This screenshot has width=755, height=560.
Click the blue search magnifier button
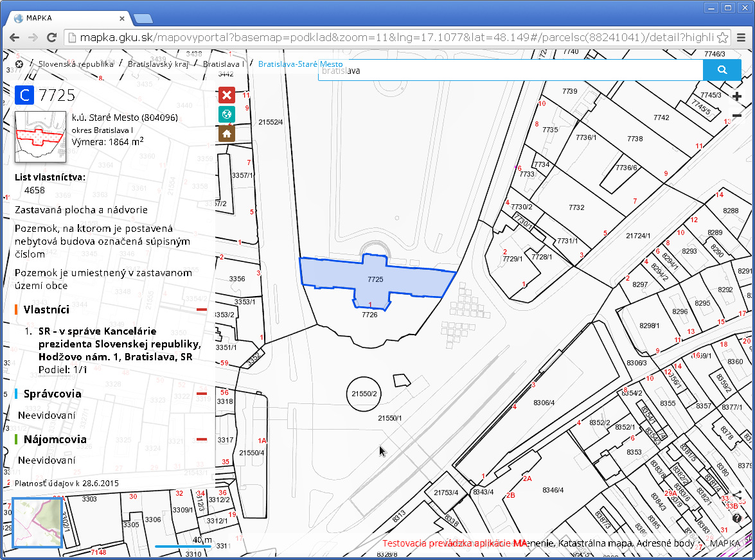(722, 70)
